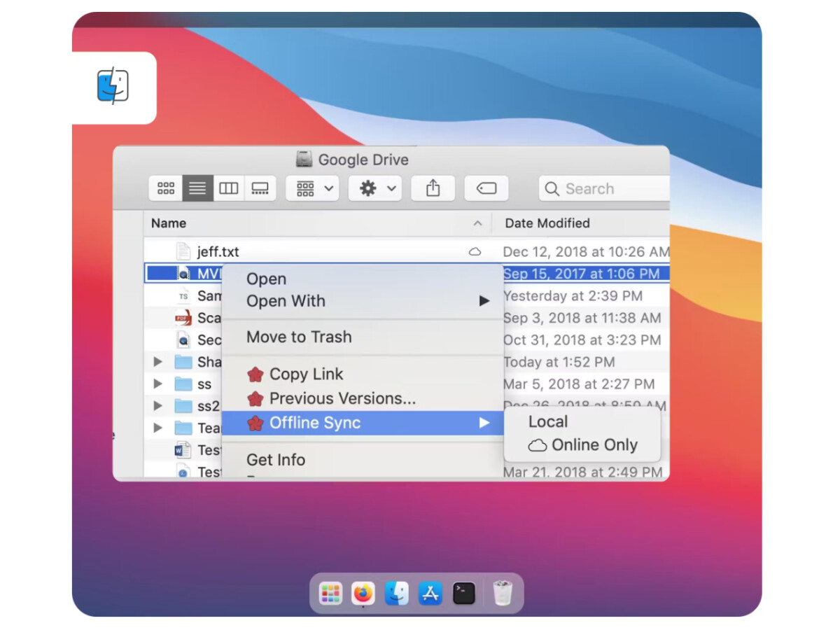
Task: Sort by the Name column header
Action: tap(169, 223)
